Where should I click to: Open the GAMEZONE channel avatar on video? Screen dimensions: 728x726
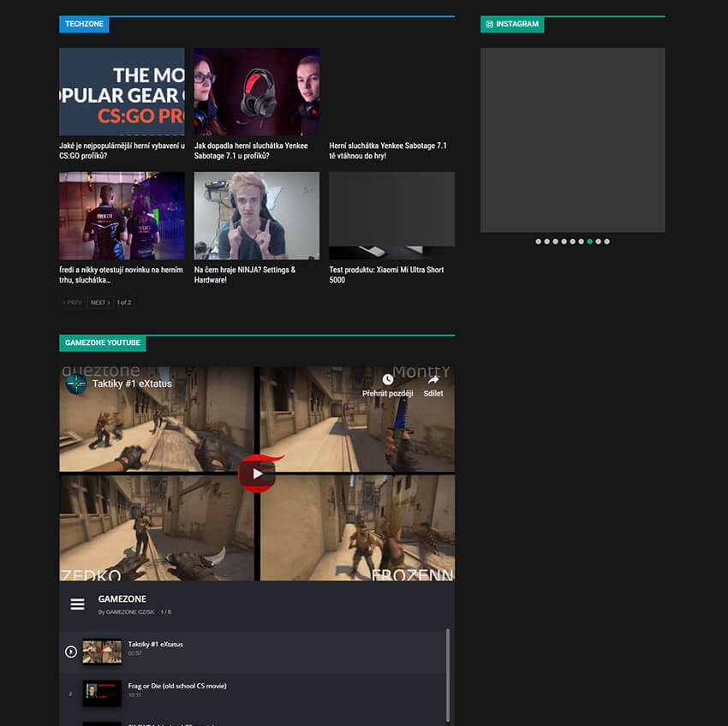[x=76, y=384]
